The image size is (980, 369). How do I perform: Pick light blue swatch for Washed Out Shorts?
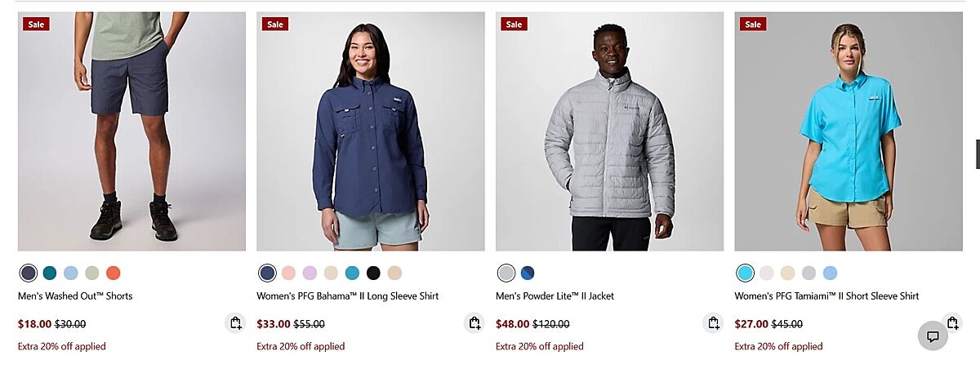pos(71,273)
